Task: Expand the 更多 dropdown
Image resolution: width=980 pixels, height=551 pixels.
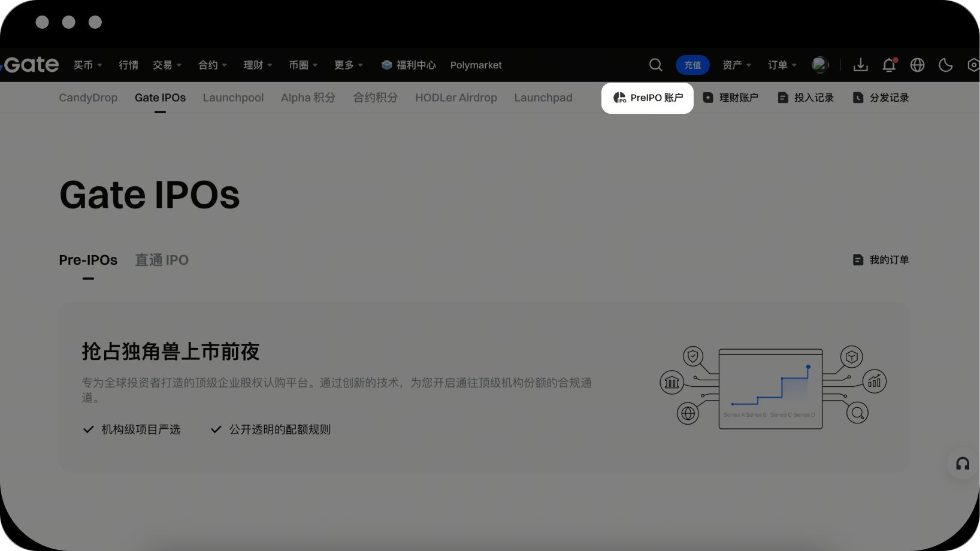Action: (349, 65)
